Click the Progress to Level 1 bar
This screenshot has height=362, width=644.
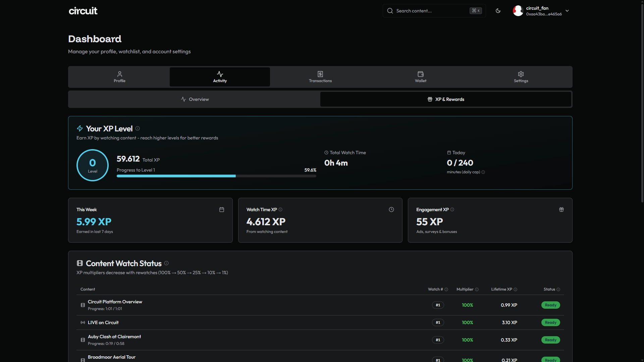[216, 176]
